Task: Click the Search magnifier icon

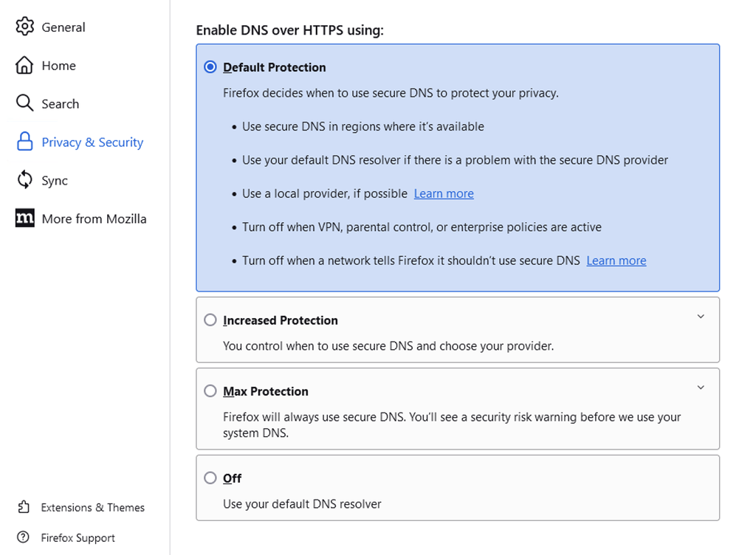Action: click(24, 103)
